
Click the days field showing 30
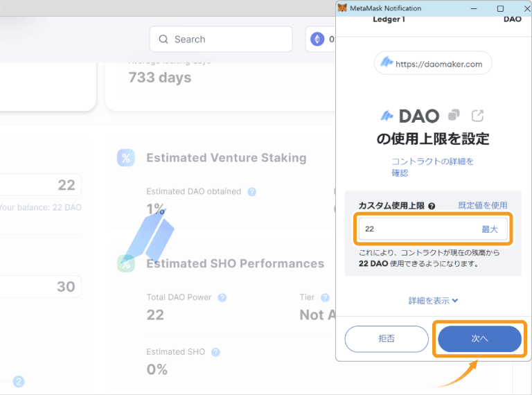tap(40, 287)
